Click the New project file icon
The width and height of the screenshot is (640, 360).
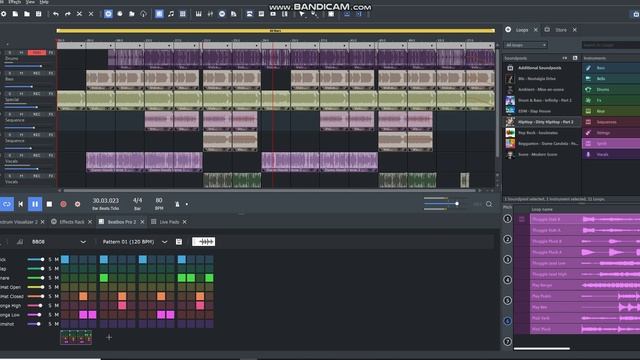(x=15, y=14)
